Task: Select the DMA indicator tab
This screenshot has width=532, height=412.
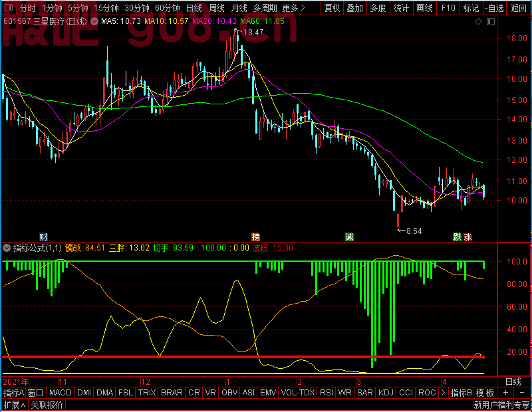Action: (x=105, y=393)
